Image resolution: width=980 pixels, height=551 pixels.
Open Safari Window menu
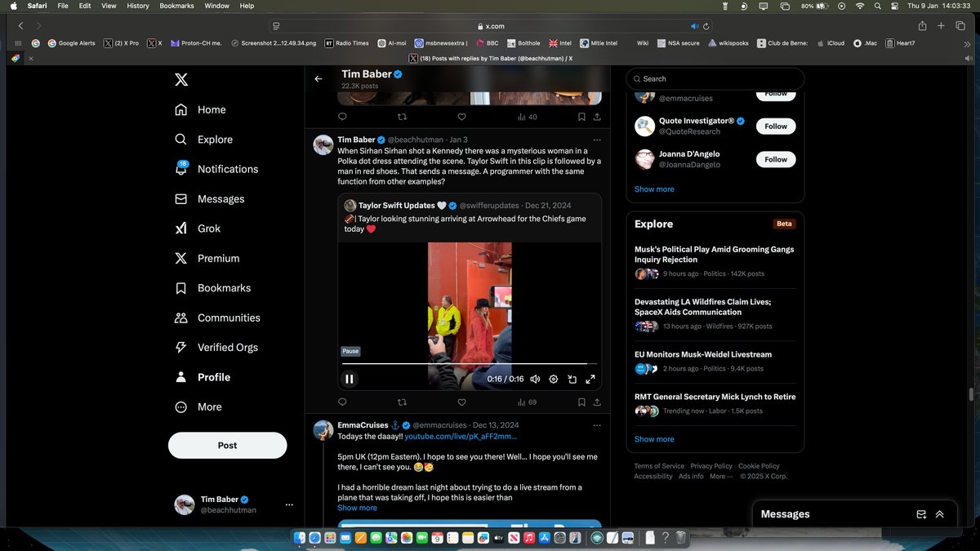[x=216, y=6]
